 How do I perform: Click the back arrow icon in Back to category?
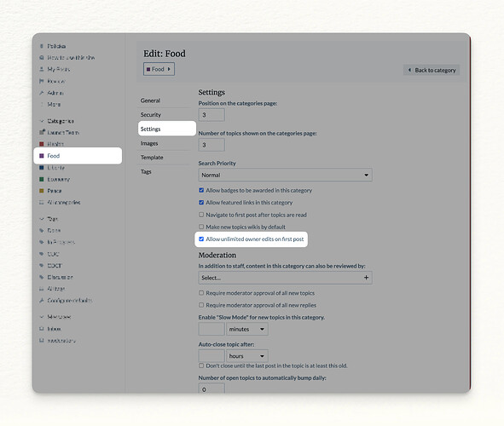[409, 70]
